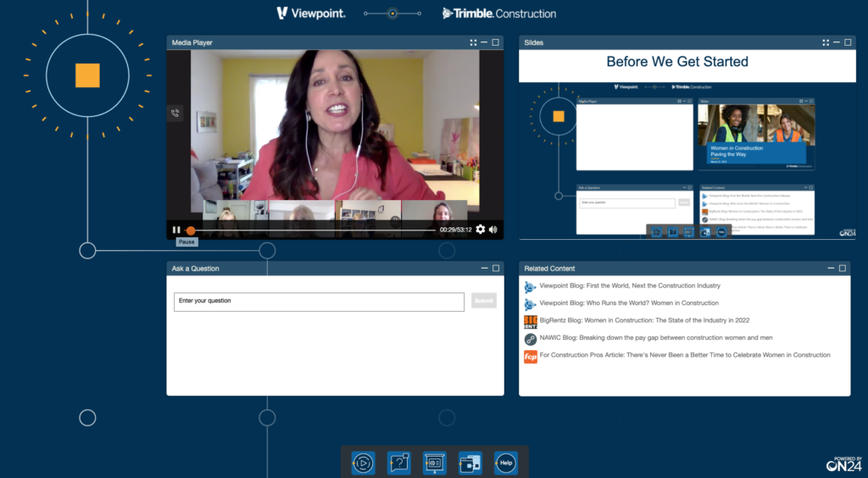
Task: Click the Slides panel title
Action: (534, 42)
